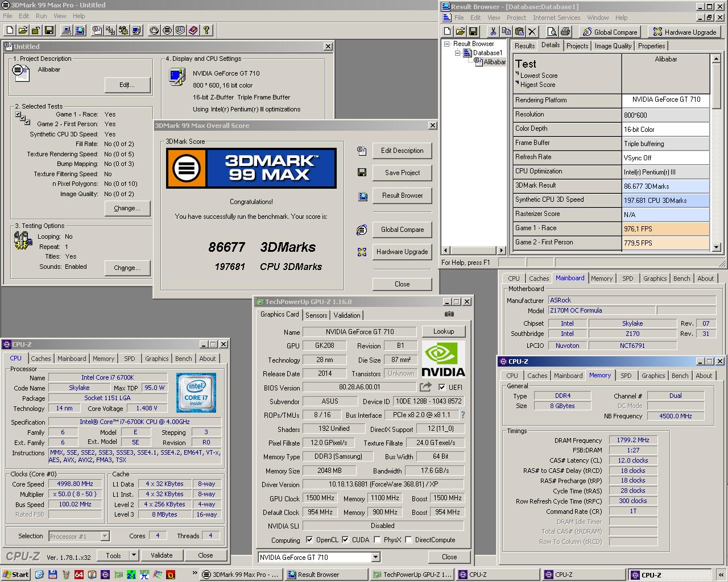
Task: Switch to Sensors tab in GPU-Z
Action: point(316,315)
